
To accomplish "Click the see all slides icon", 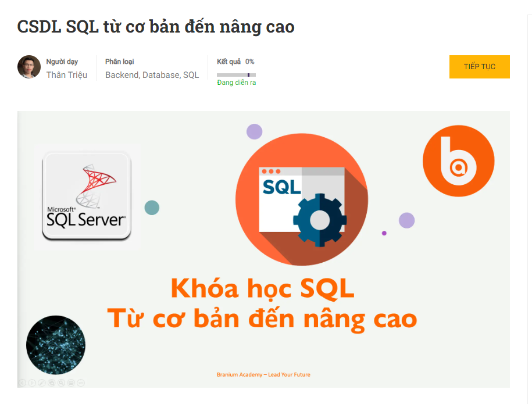I will tap(52, 382).
